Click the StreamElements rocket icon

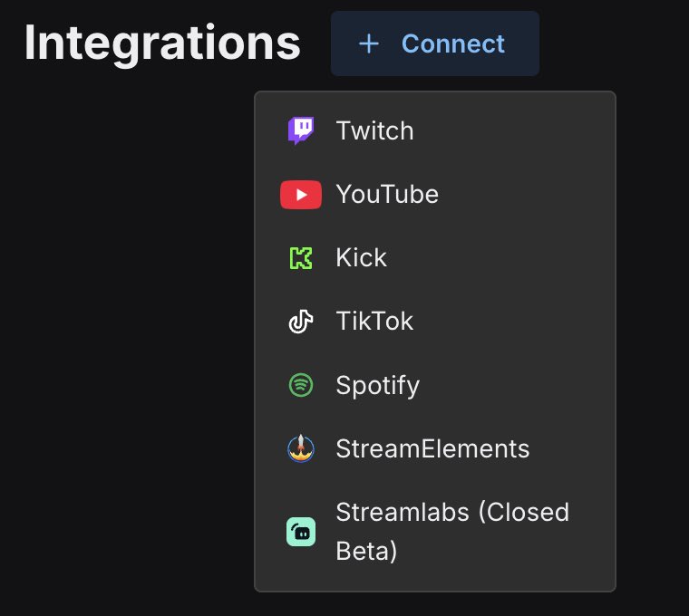(x=301, y=448)
